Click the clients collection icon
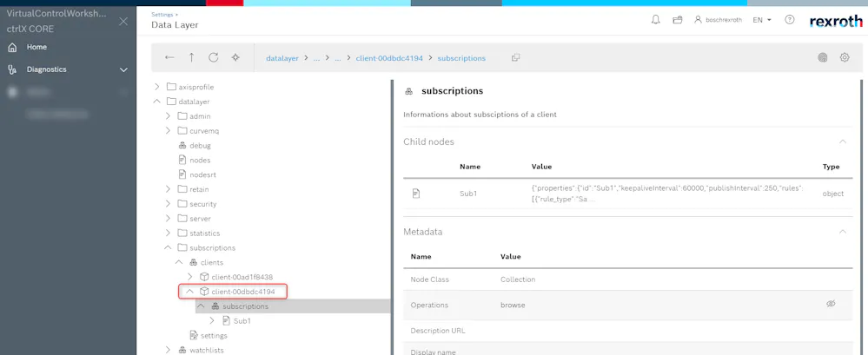The height and width of the screenshot is (355, 868). tap(194, 262)
